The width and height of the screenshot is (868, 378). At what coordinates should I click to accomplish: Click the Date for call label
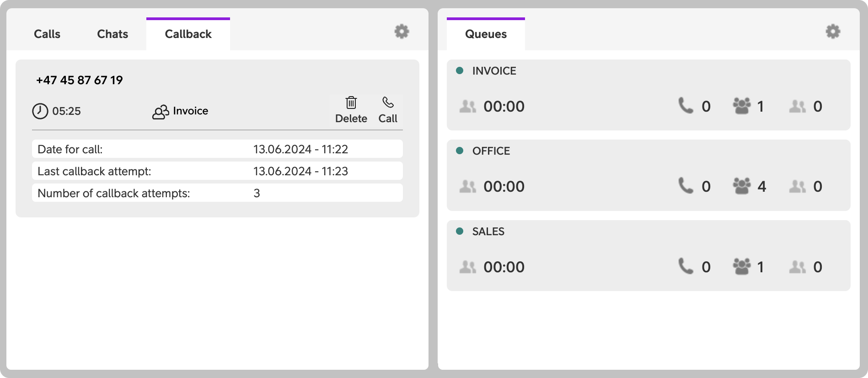[x=70, y=149]
